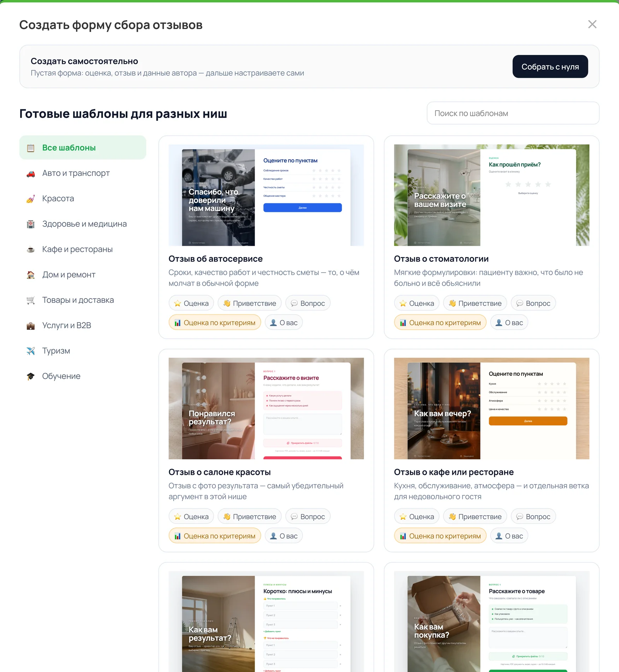Viewport: 619px width, 672px height.
Task: Click the Вопрос tag on Отзыв о салоне красоты
Action: [x=308, y=517]
